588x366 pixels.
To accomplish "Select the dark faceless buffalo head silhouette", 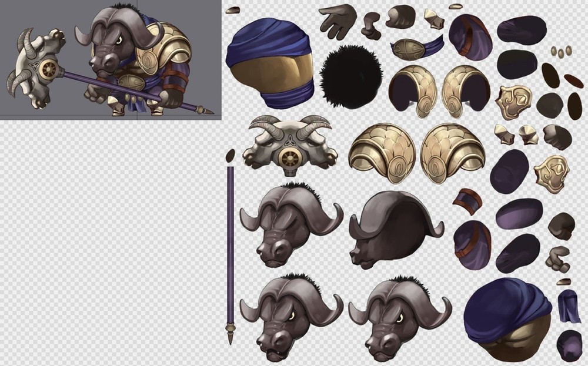I will [x=397, y=226].
